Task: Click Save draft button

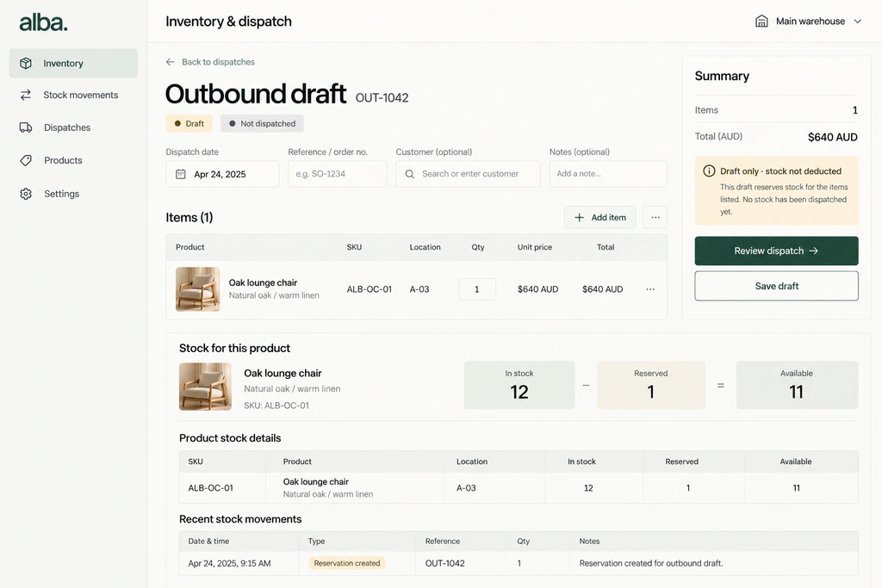Action: click(x=776, y=286)
